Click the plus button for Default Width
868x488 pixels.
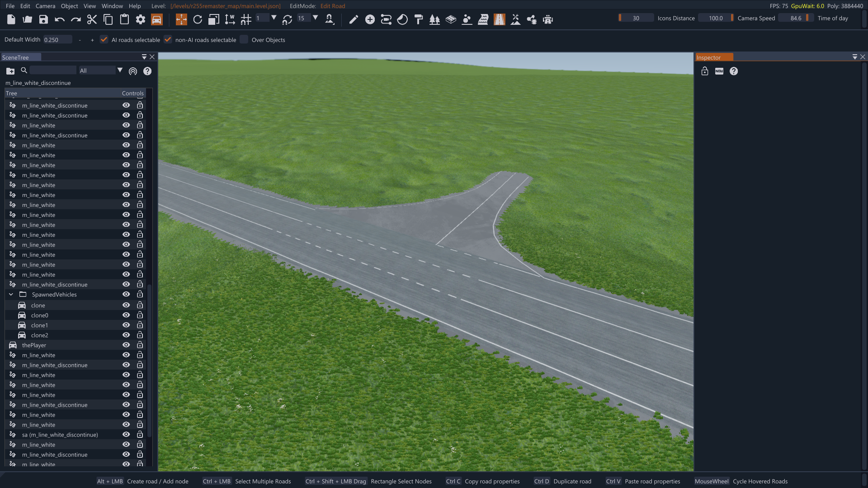[92, 40]
